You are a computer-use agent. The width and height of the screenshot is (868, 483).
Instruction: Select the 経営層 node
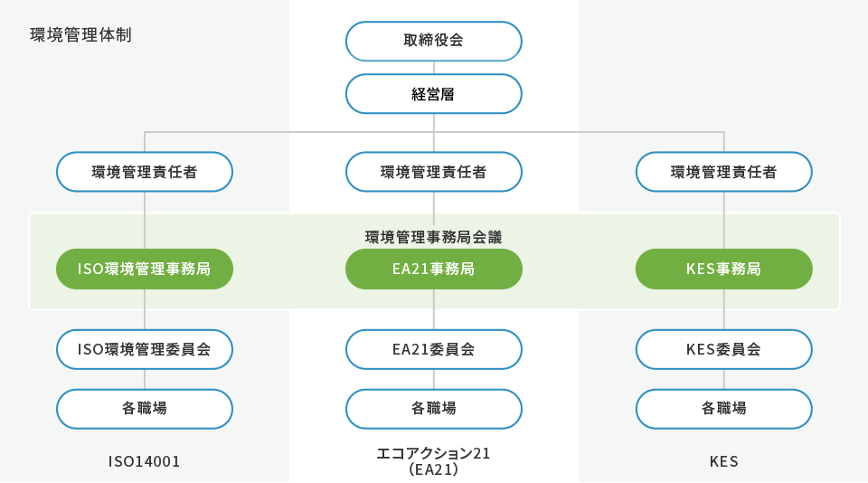click(x=434, y=93)
